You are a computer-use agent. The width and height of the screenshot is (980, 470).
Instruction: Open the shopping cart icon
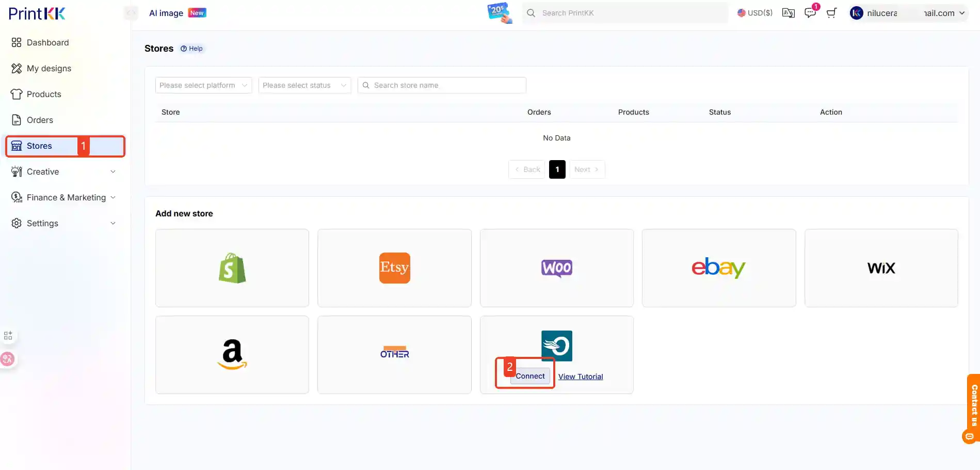tap(831, 13)
